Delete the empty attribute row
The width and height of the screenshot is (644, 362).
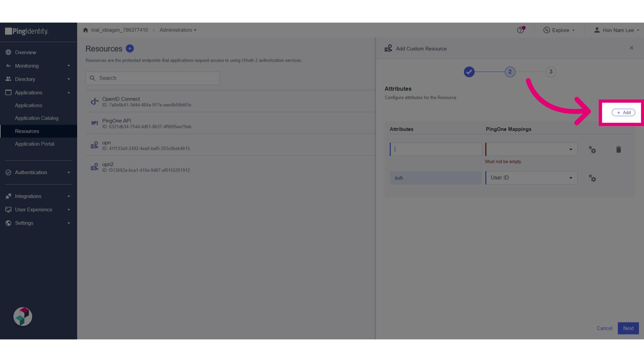click(619, 149)
